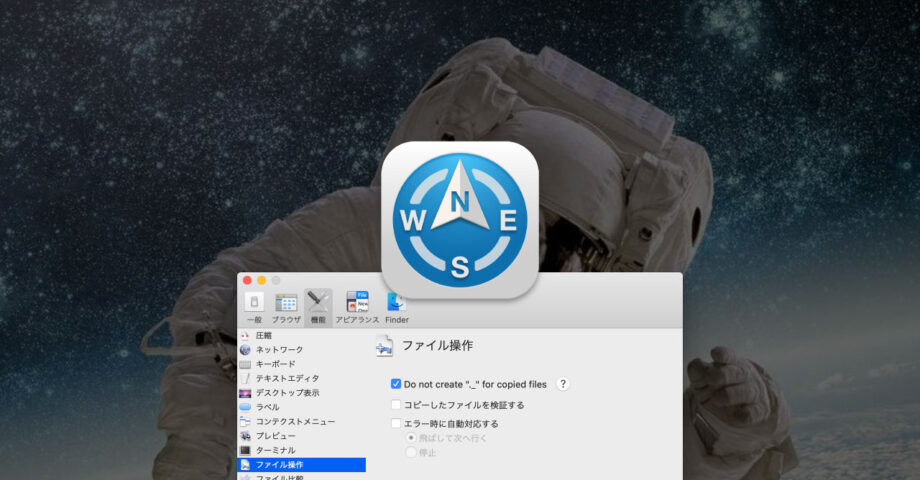
Task: Select ファイル操作 (File Operations) in the sidebar
Action: (279, 465)
